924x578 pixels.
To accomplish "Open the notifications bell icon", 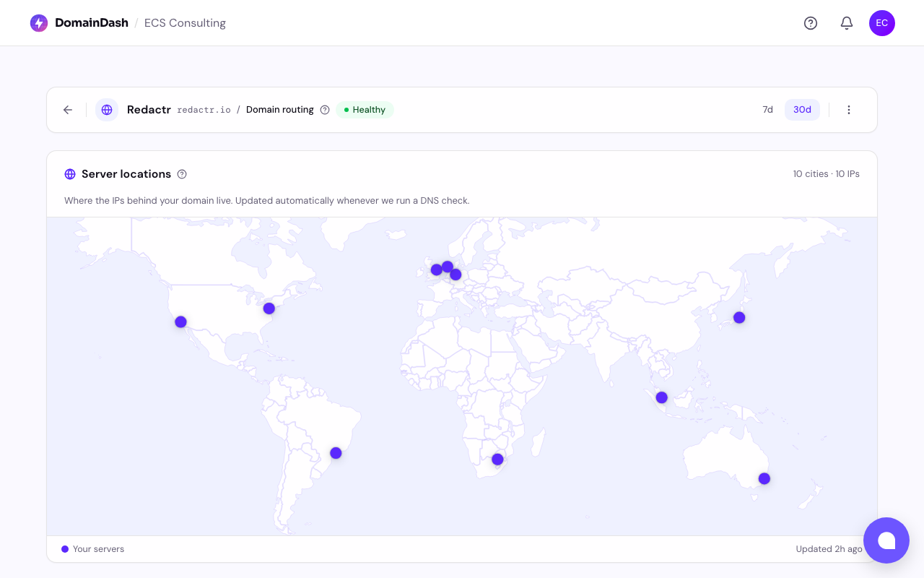I will [847, 23].
